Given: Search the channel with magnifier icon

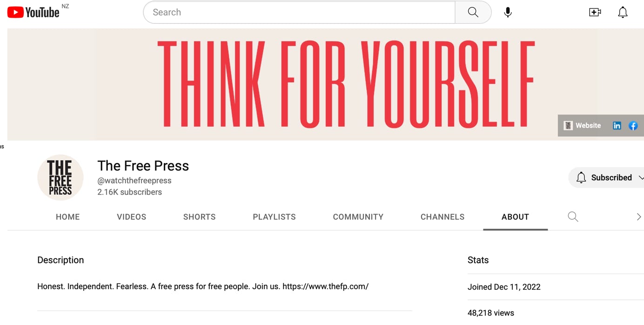Looking at the screenshot, I should (573, 217).
